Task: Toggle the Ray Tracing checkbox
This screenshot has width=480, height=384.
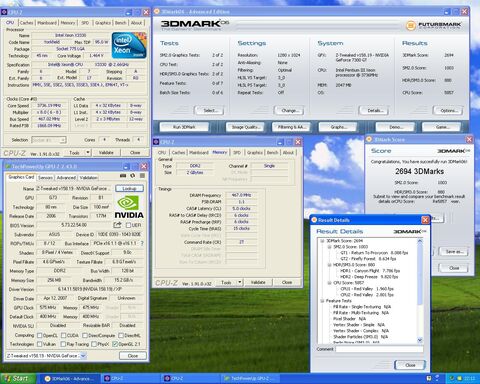Action: click(63, 344)
